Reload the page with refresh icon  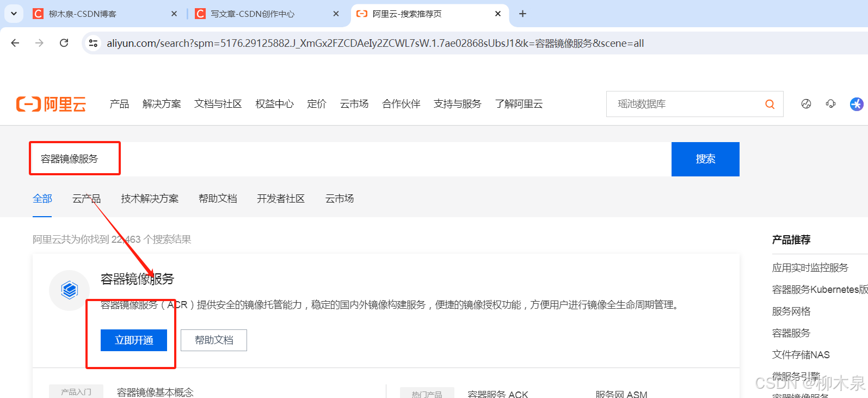(x=64, y=43)
